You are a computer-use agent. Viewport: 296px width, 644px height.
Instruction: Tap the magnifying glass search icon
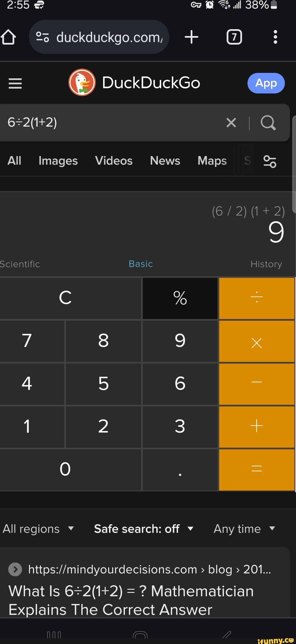[x=268, y=123]
